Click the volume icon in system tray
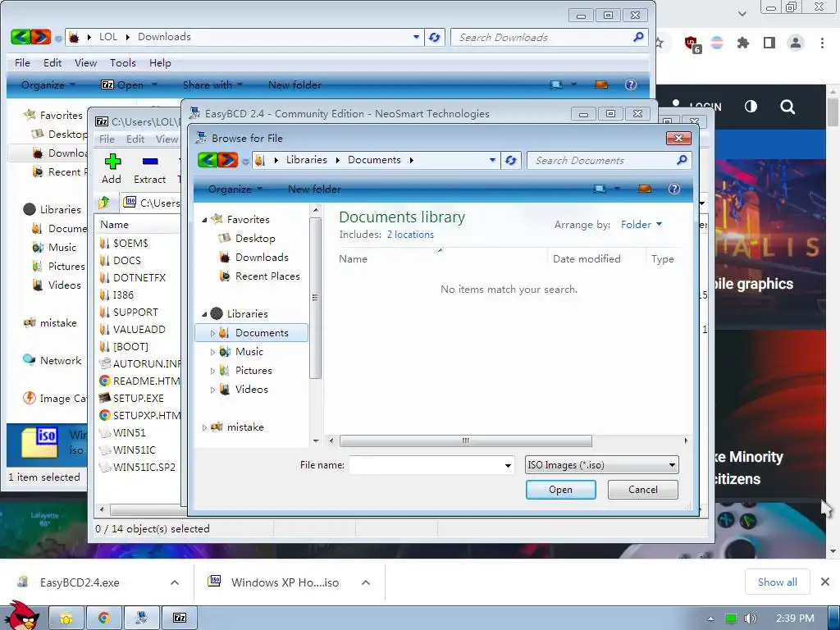840x630 pixels. tap(750, 619)
